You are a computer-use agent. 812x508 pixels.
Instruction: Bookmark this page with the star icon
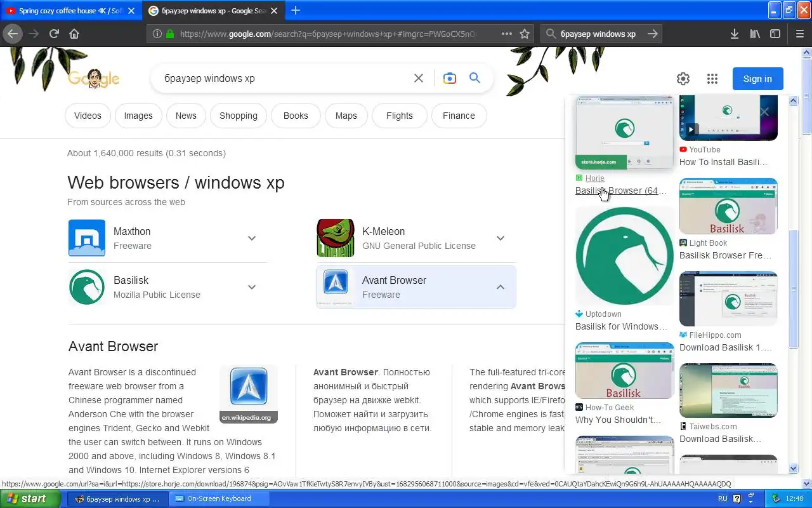[x=525, y=34]
